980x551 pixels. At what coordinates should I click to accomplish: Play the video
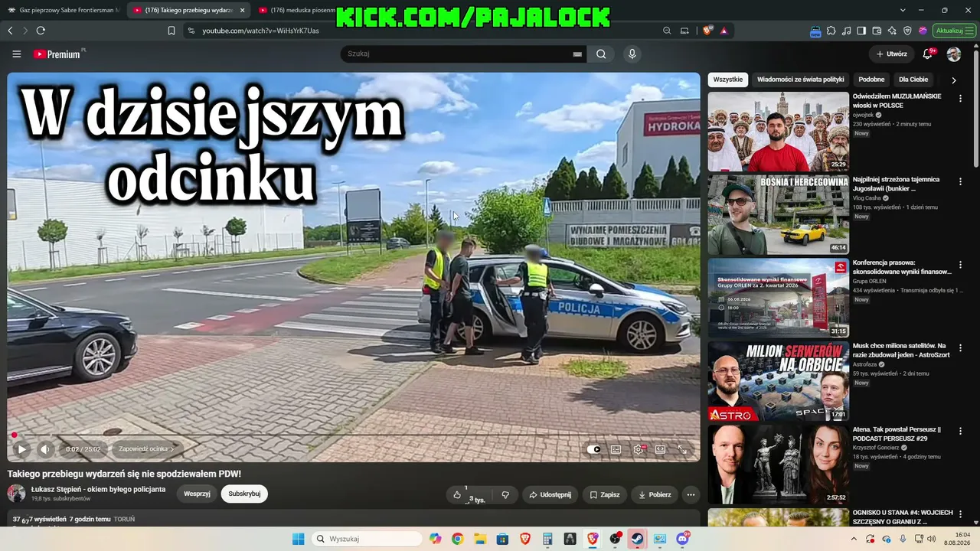point(21,449)
